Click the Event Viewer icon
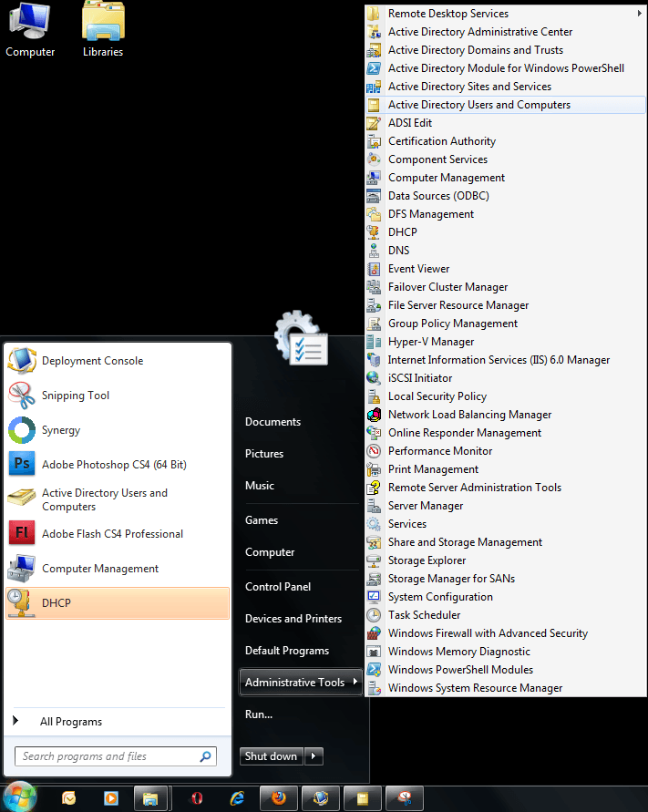Viewport: 648px width, 812px height. click(374, 268)
